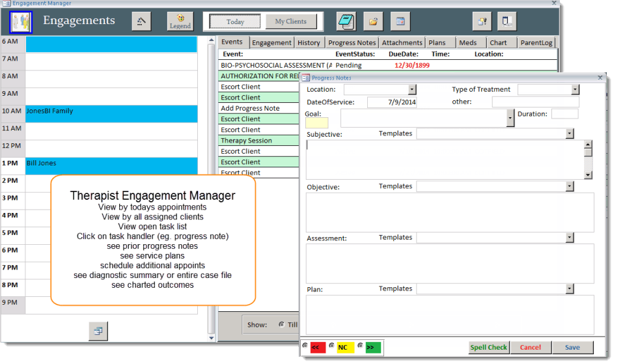
Task: Click the yellow NC color box
Action: click(345, 348)
